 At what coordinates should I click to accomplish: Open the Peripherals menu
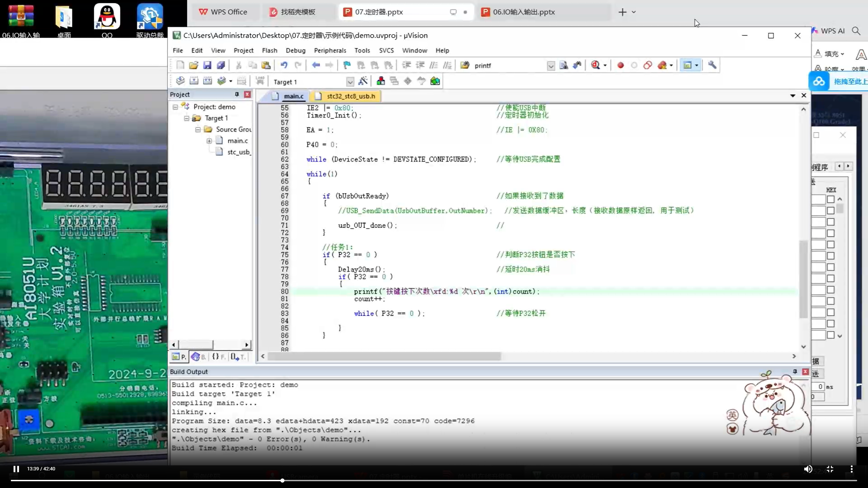[330, 50]
